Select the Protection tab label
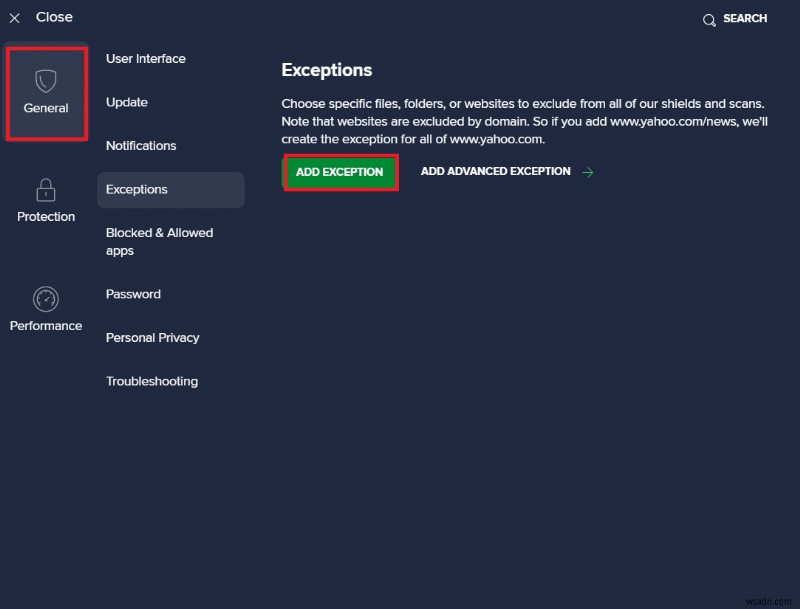 click(46, 217)
